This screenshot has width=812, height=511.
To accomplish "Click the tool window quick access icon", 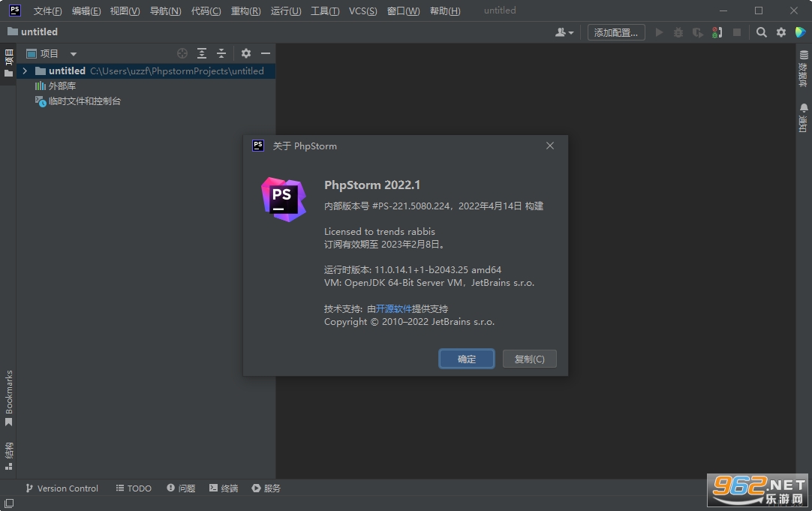I will pos(9,503).
